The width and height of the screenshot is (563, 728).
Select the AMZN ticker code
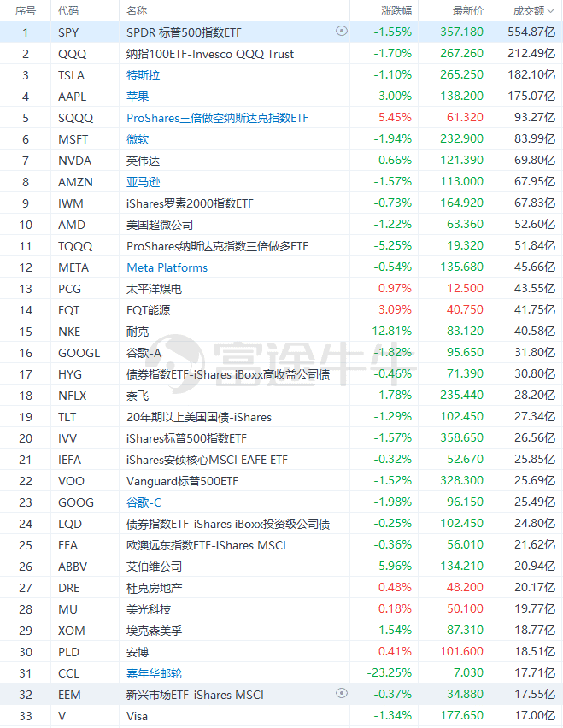[75, 182]
